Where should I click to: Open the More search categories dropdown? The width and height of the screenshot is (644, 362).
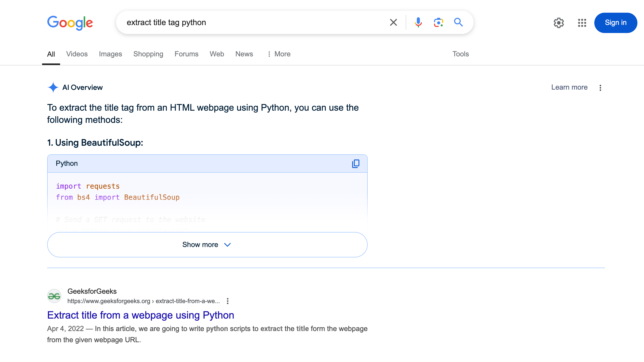[279, 54]
